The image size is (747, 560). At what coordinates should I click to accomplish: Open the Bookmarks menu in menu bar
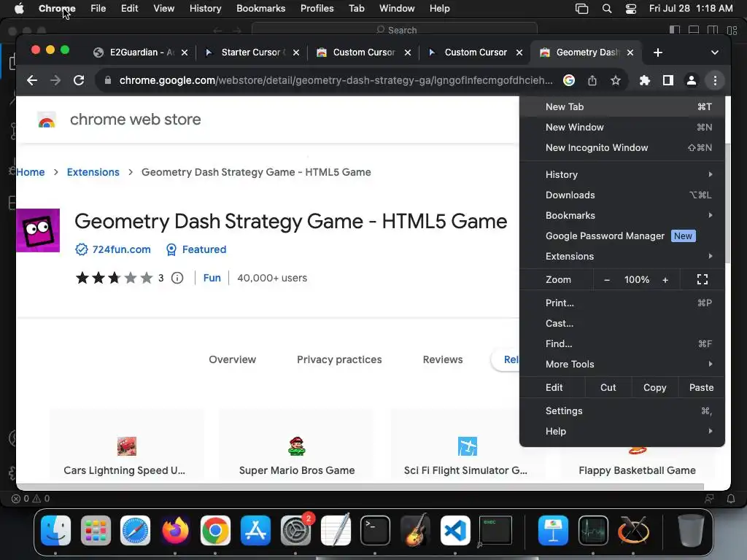tap(260, 9)
